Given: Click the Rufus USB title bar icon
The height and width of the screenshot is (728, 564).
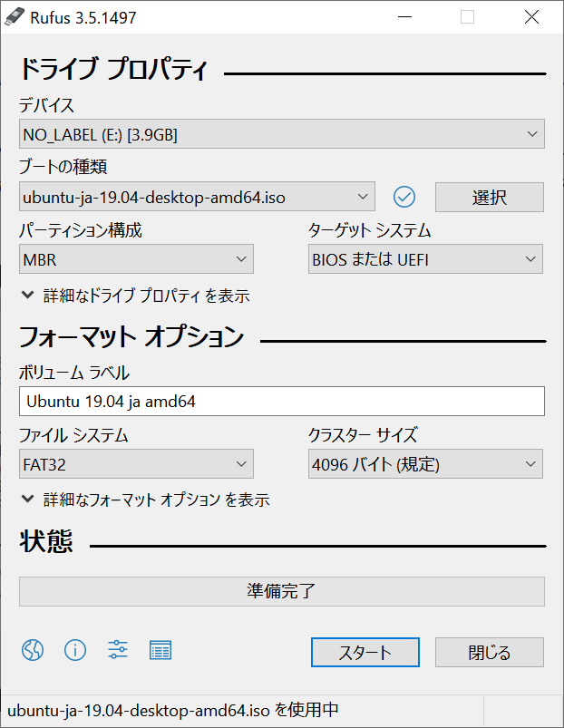Looking at the screenshot, I should click(x=14, y=17).
